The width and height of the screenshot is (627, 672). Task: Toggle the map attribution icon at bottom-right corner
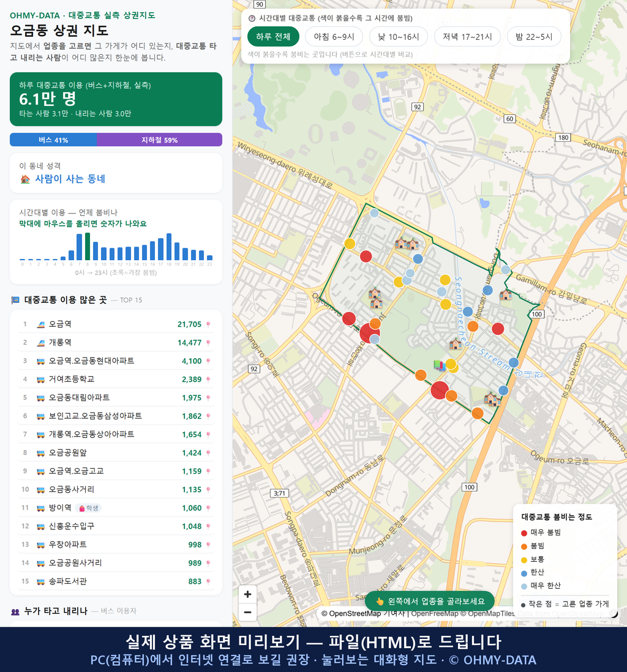[x=614, y=614]
